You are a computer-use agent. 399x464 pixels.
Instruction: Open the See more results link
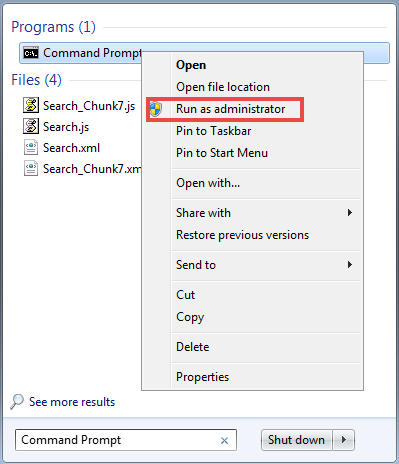tap(72, 402)
